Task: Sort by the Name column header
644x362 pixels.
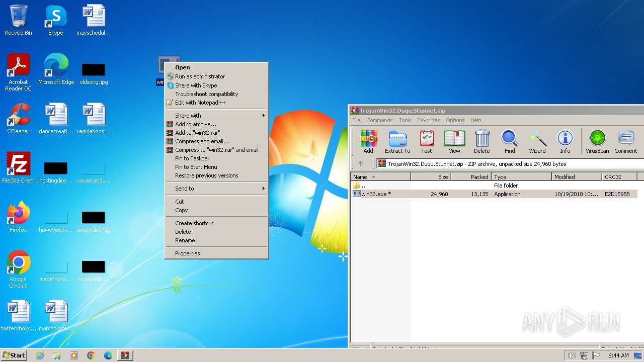Action: point(381,177)
